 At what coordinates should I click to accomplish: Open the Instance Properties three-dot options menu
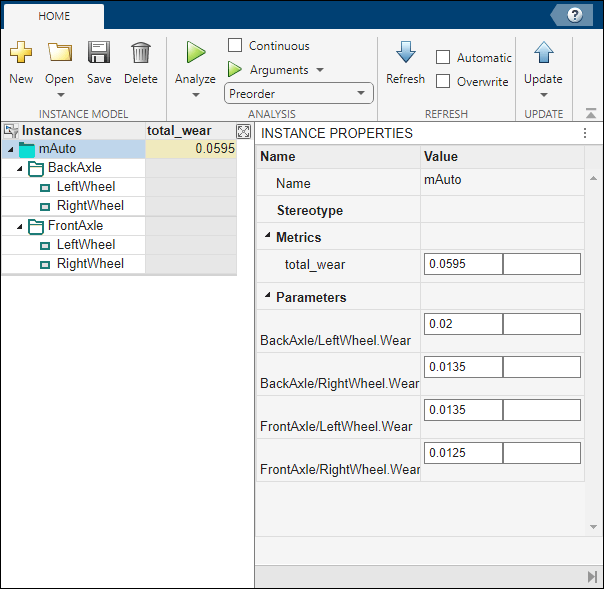(585, 133)
